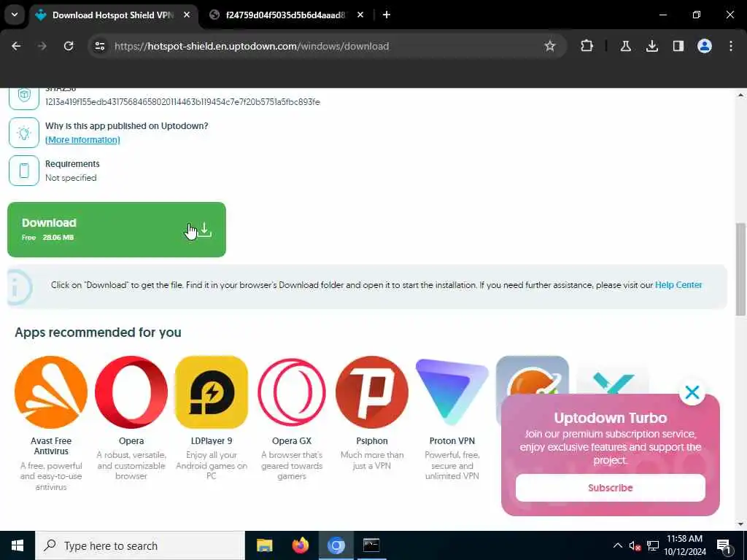
Task: Show hidden system tray icons
Action: click(617, 545)
